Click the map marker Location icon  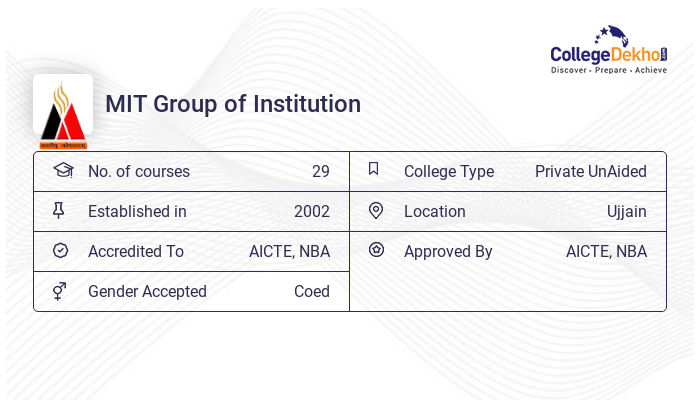pos(376,211)
